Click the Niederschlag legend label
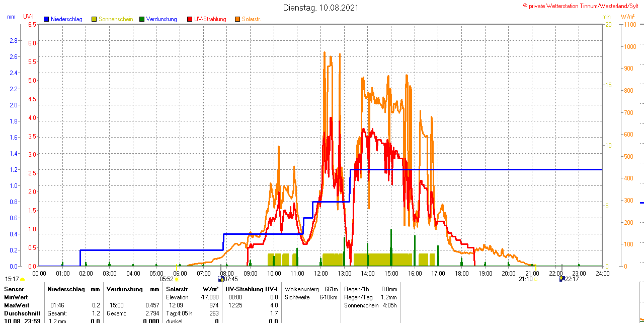 [x=66, y=19]
